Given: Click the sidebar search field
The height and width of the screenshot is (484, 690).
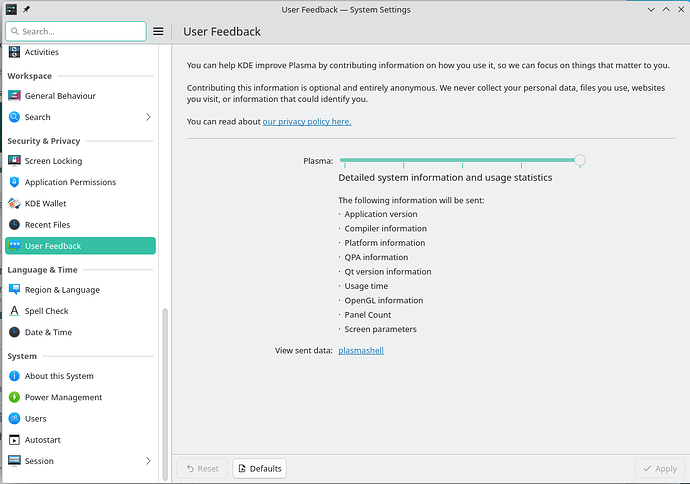Looking at the screenshot, I should 76,31.
